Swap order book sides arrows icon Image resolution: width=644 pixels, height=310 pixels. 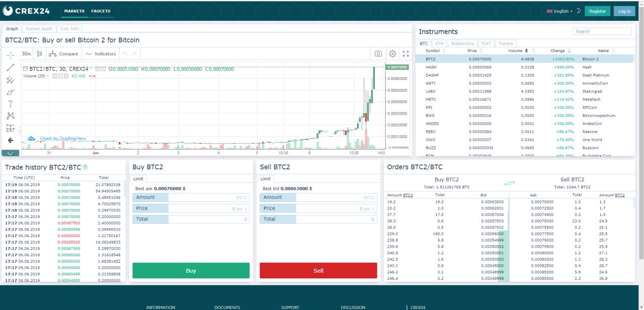tap(510, 183)
